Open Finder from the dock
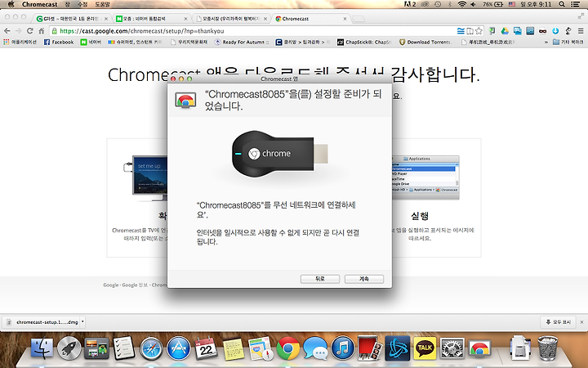The image size is (588, 368). 42,348
